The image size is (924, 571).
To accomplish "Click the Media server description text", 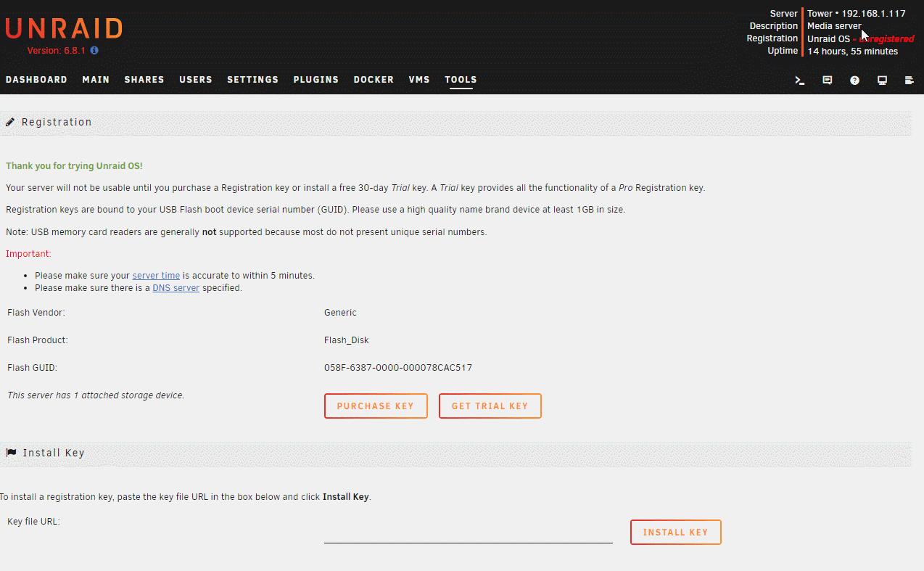I will coord(834,26).
